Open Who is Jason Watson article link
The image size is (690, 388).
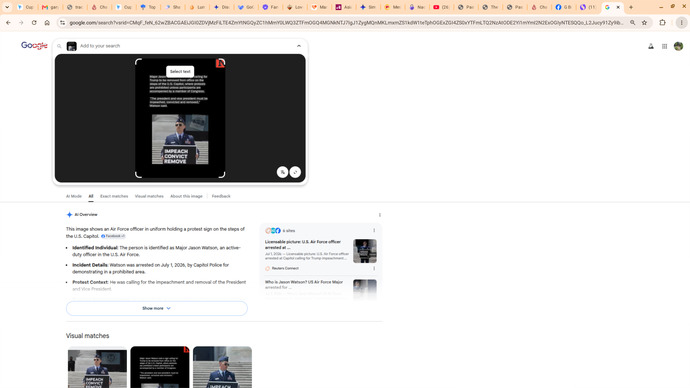click(x=304, y=284)
